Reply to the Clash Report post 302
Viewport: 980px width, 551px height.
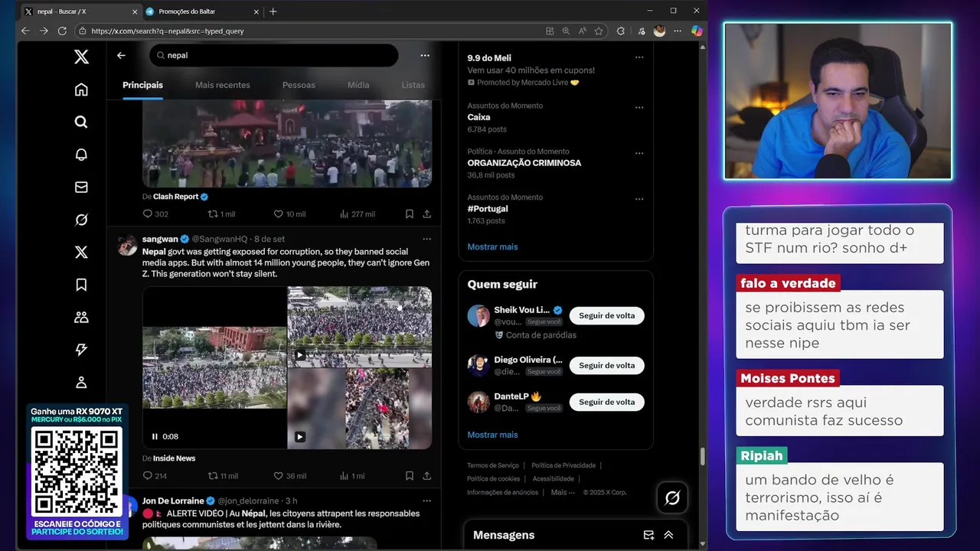click(x=149, y=214)
